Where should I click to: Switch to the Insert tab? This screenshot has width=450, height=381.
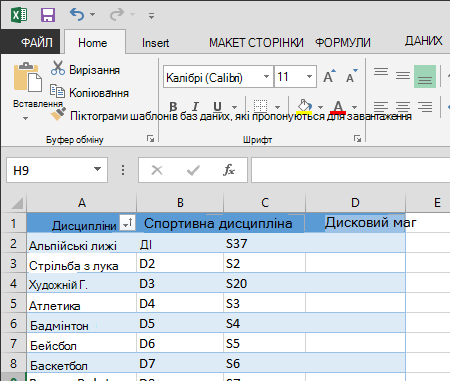(155, 43)
